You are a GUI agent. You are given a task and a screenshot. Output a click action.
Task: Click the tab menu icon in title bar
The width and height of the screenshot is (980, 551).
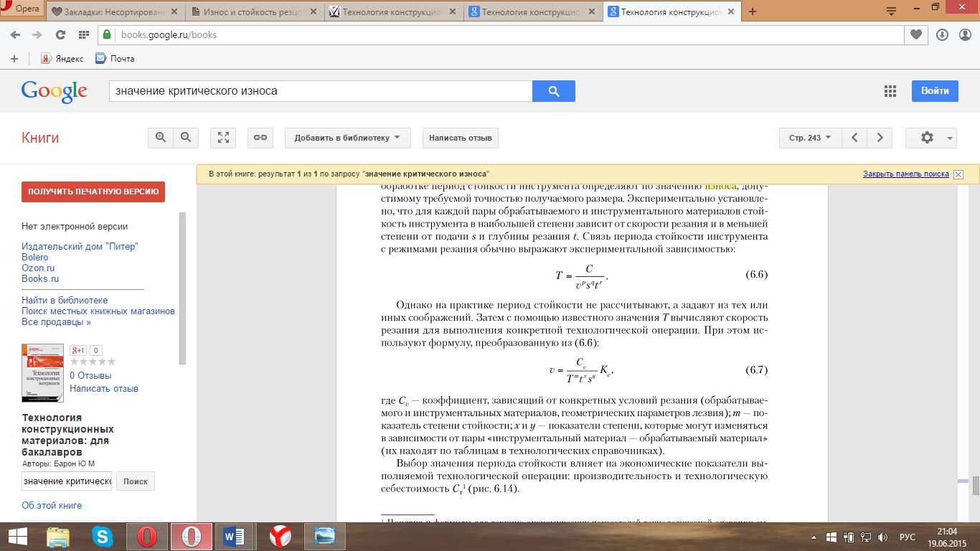[892, 11]
